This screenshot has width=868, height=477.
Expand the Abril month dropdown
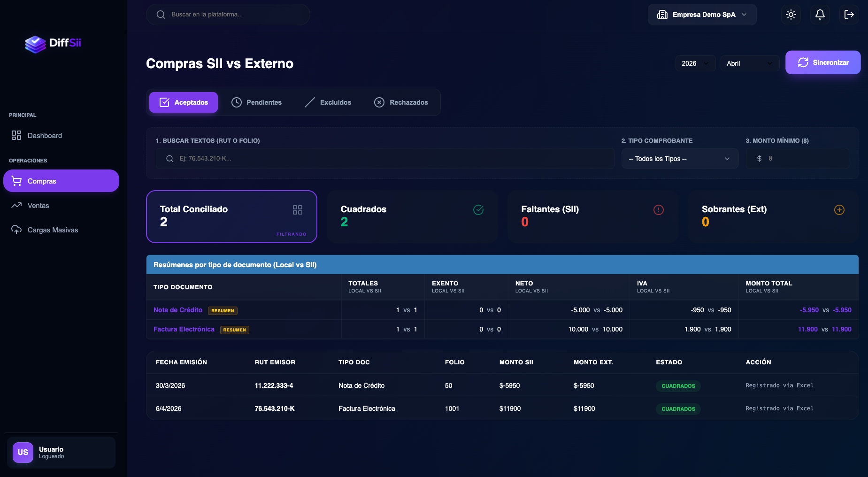pyautogui.click(x=749, y=63)
